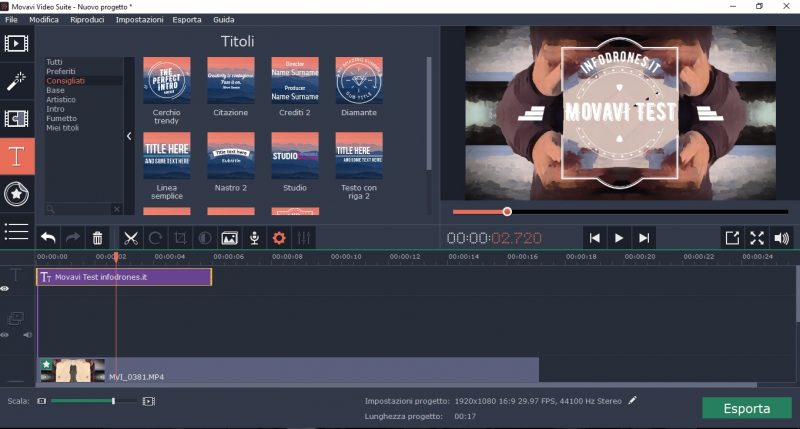Toggle title track visibility eye

point(5,289)
